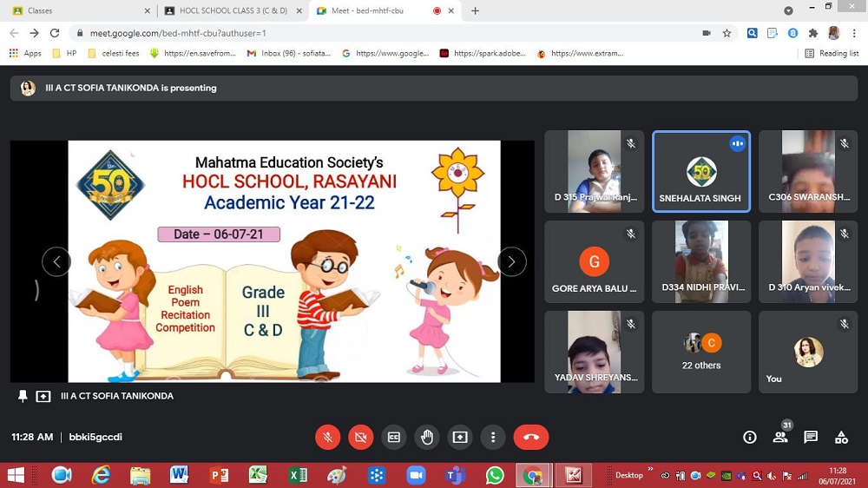
Task: Open the Reading list panel
Action: coord(832,53)
